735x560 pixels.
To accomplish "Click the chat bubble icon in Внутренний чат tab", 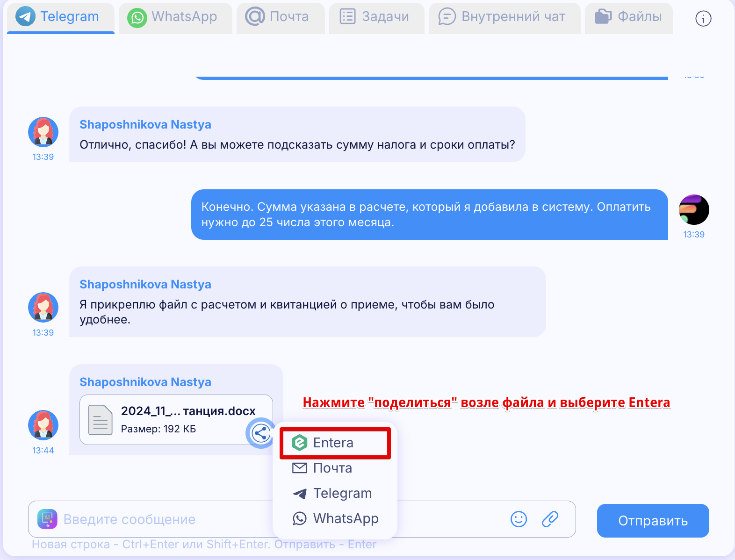I will coord(447,17).
